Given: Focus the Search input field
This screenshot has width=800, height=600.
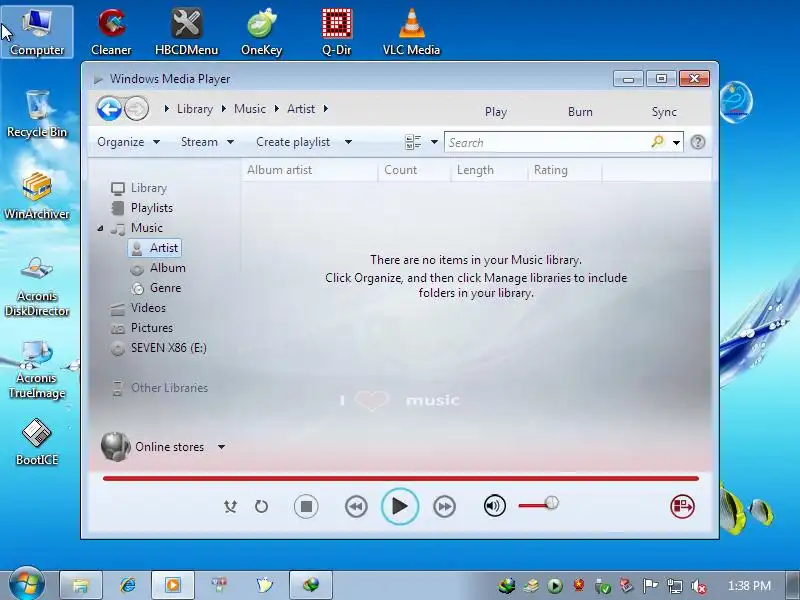Looking at the screenshot, I should 546,142.
